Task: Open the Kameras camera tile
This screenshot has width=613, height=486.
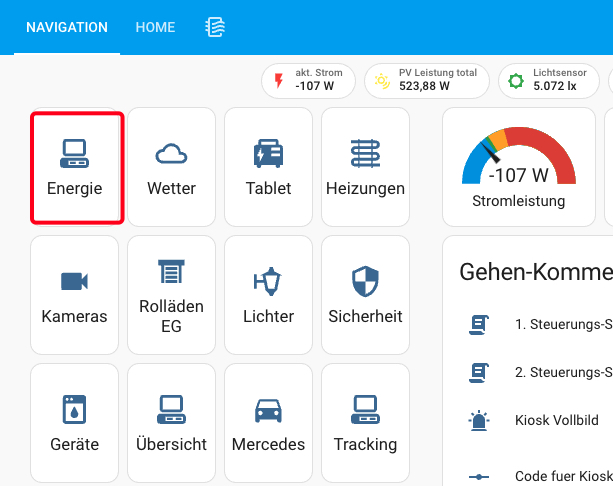Action: click(74, 295)
